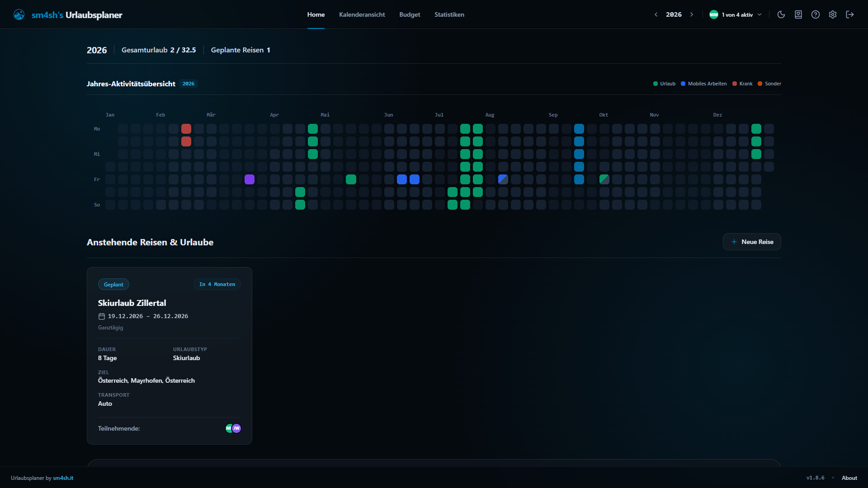Viewport: 868px width, 488px height.
Task: Switch to Home tab
Action: click(x=316, y=14)
